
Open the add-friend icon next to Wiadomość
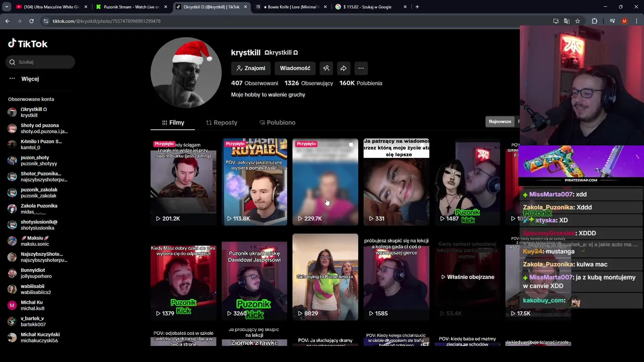(326, 68)
